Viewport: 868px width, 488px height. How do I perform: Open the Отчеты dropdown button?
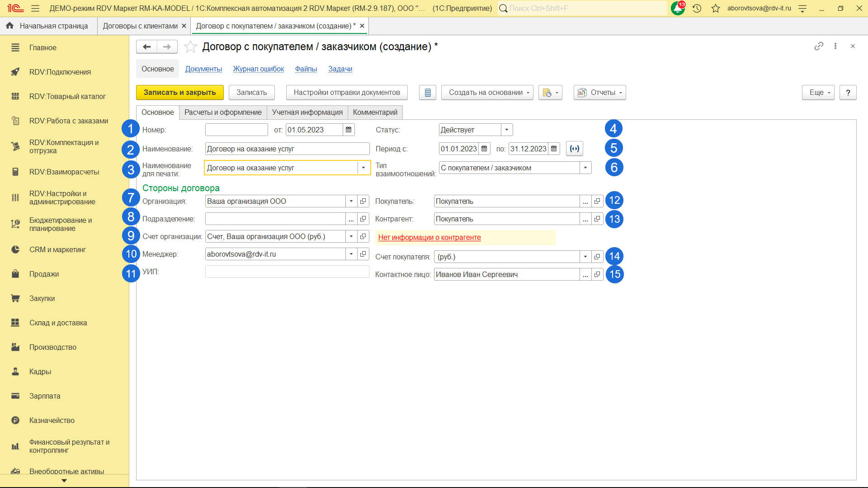tap(600, 93)
